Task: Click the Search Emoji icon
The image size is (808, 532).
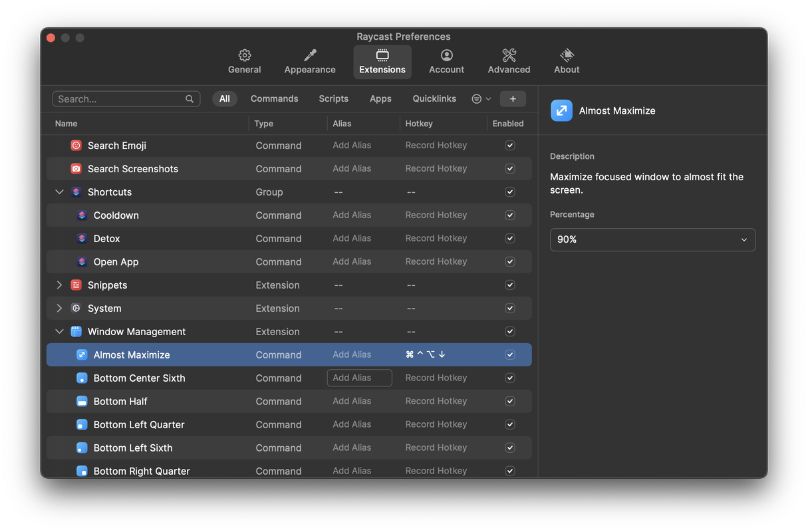Action: [76, 145]
